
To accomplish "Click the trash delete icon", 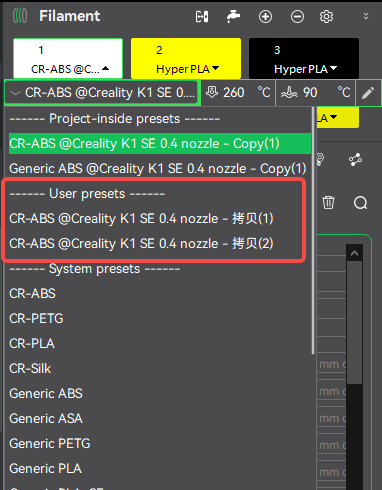I will pos(328,202).
